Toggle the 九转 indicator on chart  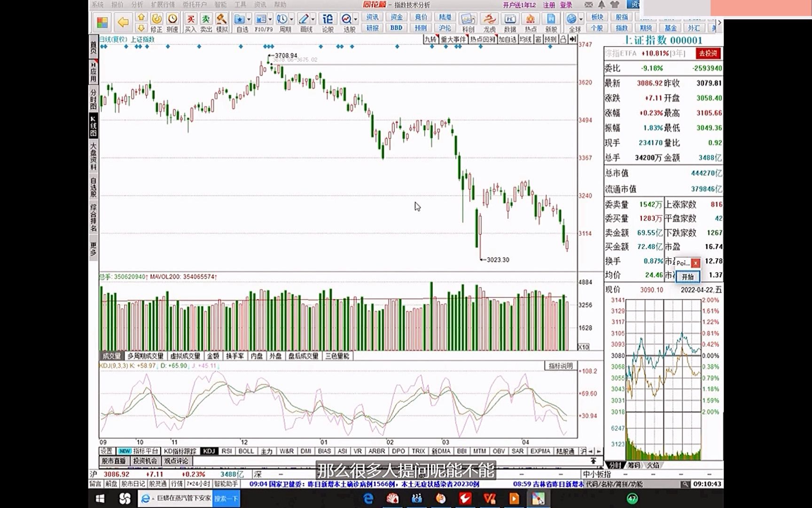coord(430,40)
